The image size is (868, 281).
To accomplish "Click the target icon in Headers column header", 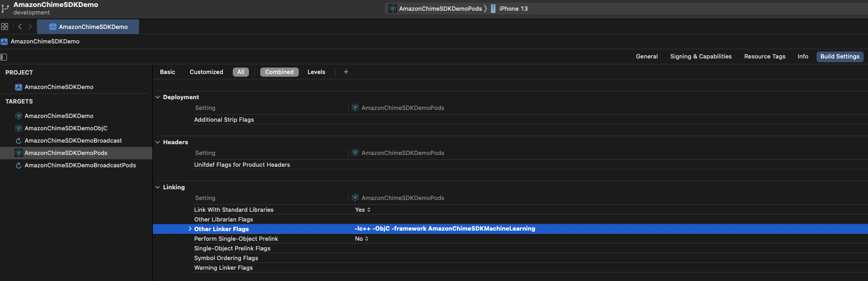I will [355, 153].
